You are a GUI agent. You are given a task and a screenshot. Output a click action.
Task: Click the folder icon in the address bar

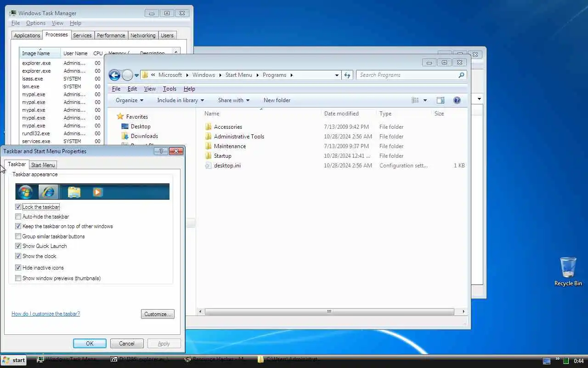tap(145, 75)
